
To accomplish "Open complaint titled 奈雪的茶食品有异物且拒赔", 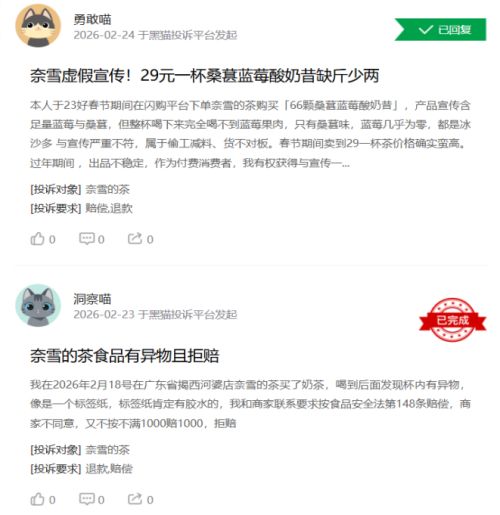I will 125,356.
